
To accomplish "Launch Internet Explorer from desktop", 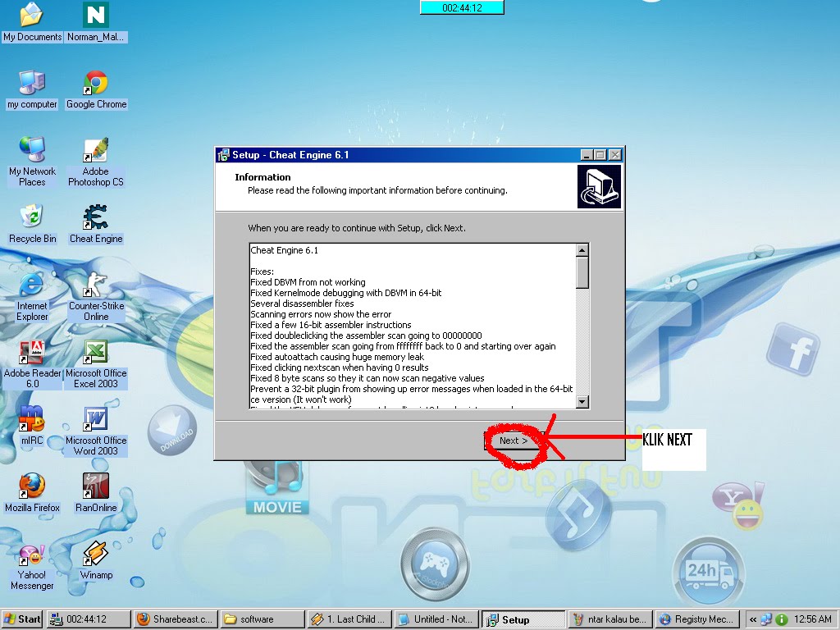I will 32,297.
